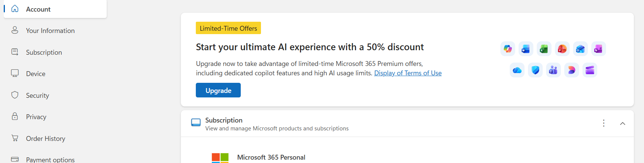Click the Microsoft Defender shield icon
This screenshot has width=644, height=163.
(535, 70)
